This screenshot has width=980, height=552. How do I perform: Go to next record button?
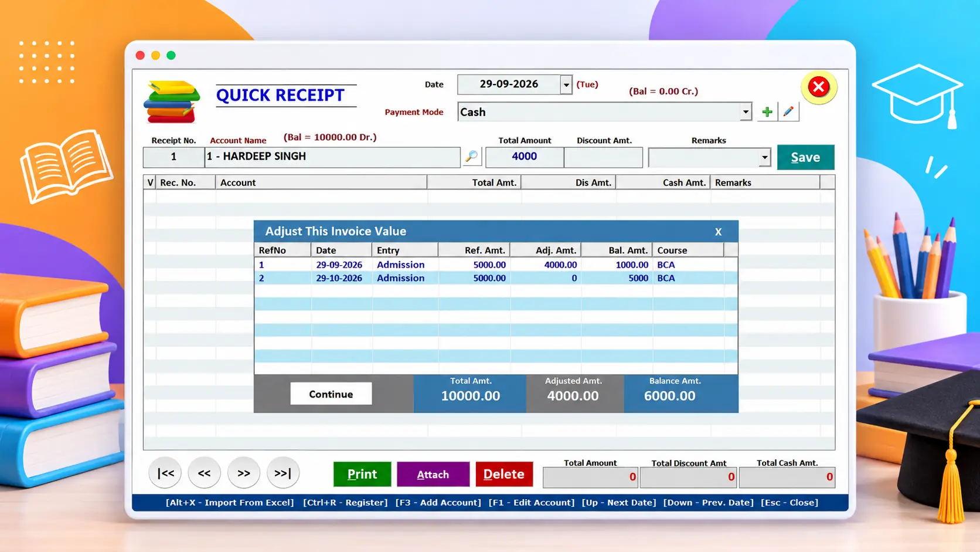(244, 473)
